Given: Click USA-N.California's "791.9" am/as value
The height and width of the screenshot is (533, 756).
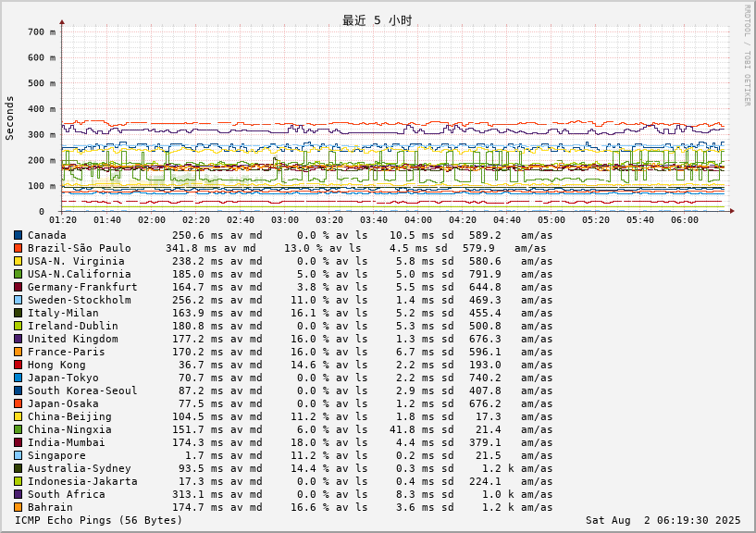Looking at the screenshot, I should (485, 275).
